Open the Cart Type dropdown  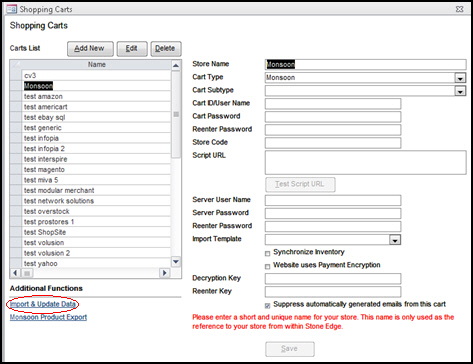pos(460,78)
